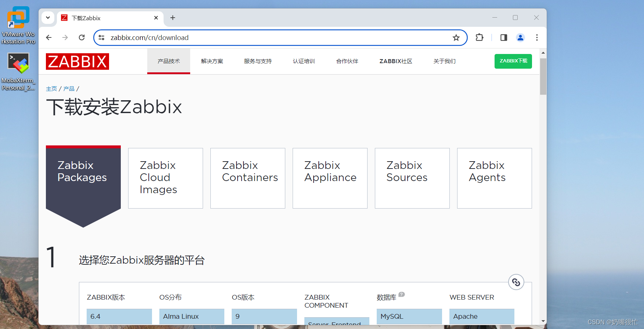Follow the 产品 breadcrumb link
The width and height of the screenshot is (644, 329).
(69, 89)
